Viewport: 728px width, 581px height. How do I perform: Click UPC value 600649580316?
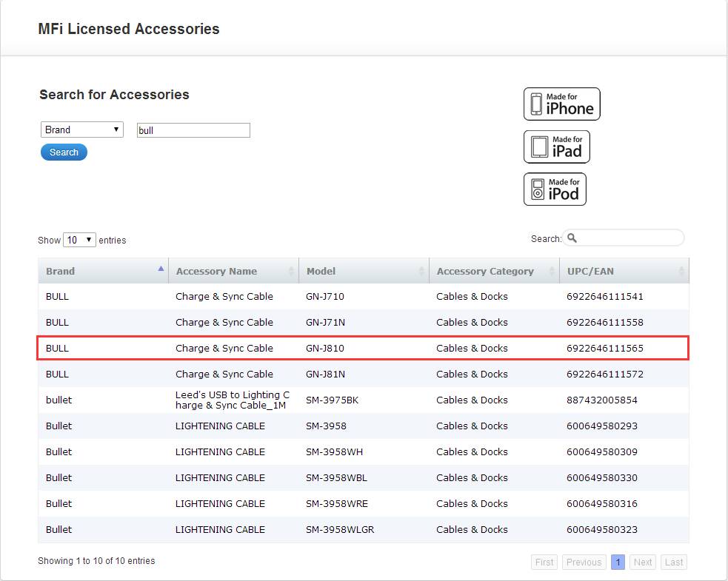point(601,504)
